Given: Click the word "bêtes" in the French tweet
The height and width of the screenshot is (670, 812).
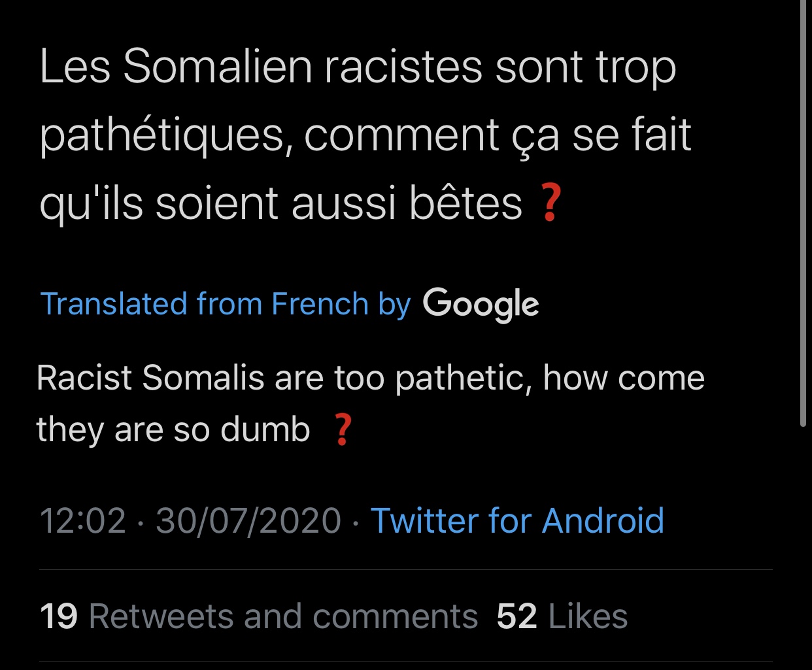Looking at the screenshot, I should click(x=465, y=203).
